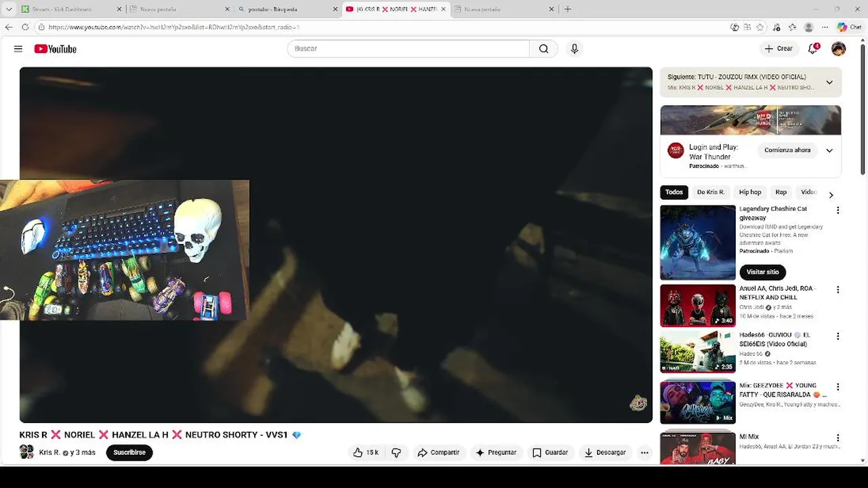Click the page vertical scrollbar
Viewport: 868px width, 488px height.
[863, 108]
